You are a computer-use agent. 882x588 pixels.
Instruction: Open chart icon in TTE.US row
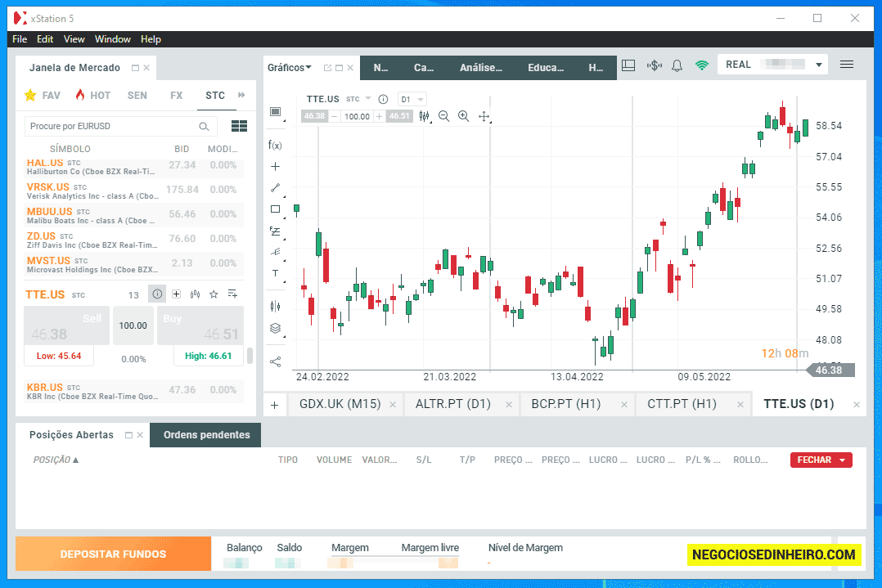pyautogui.click(x=196, y=294)
